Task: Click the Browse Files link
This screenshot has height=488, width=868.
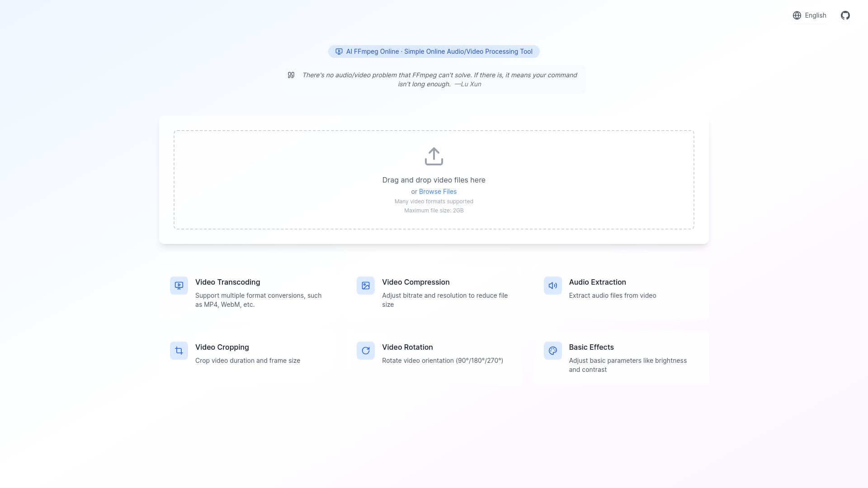Action: [438, 192]
